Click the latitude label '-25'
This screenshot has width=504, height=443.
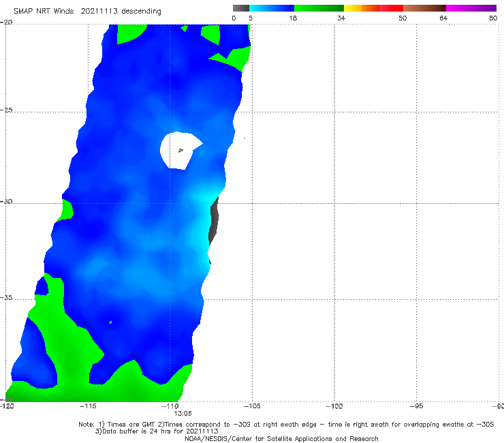click(x=6, y=110)
